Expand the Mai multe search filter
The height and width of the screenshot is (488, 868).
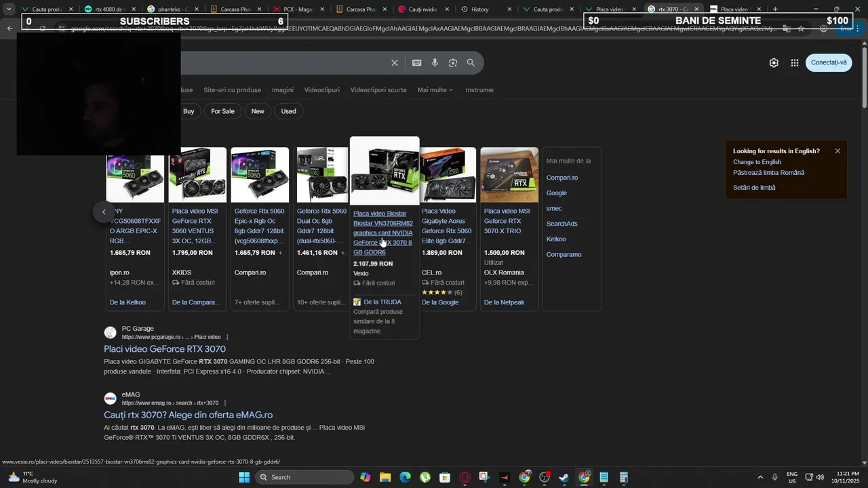[x=435, y=90]
